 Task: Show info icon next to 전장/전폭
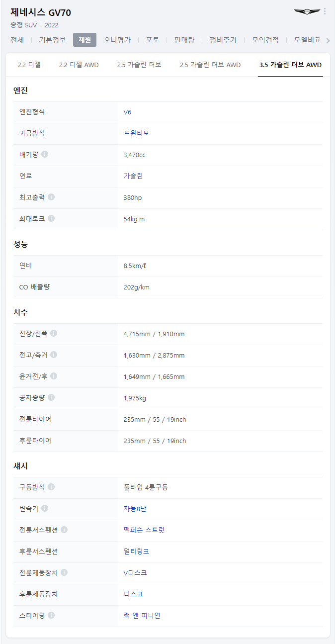(x=54, y=333)
